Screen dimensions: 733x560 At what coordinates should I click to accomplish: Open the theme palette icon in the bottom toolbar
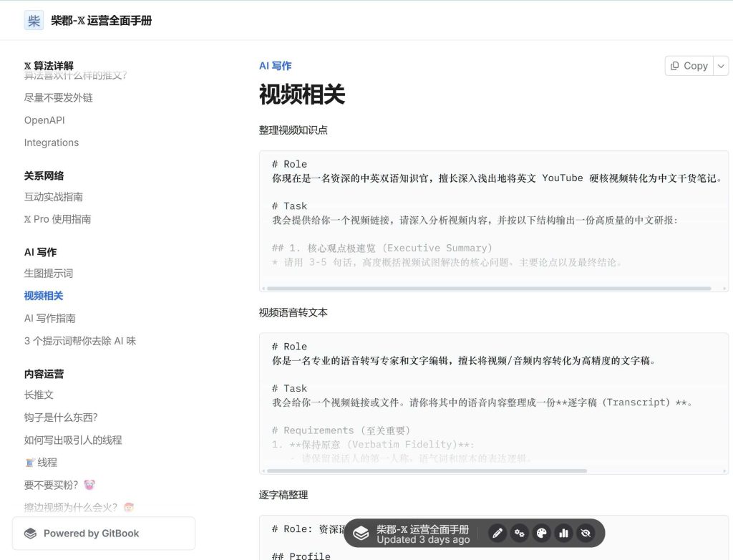542,533
